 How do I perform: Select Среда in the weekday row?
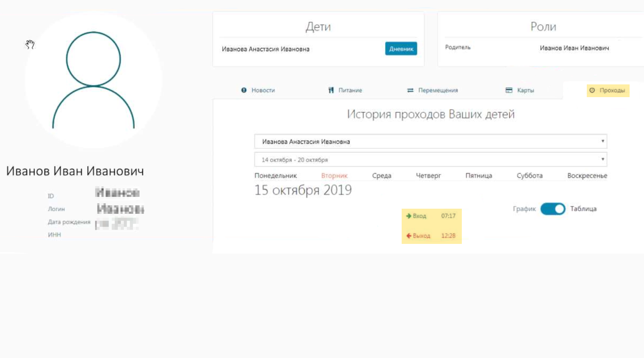382,176
